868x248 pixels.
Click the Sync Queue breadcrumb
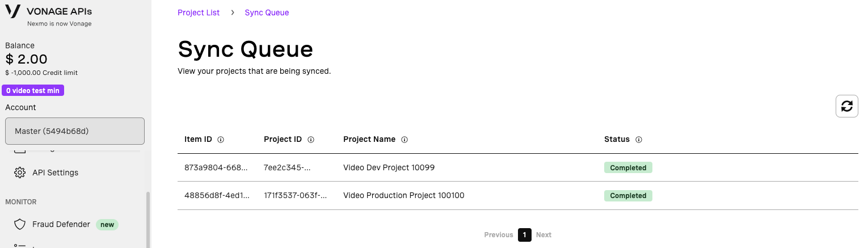click(267, 12)
